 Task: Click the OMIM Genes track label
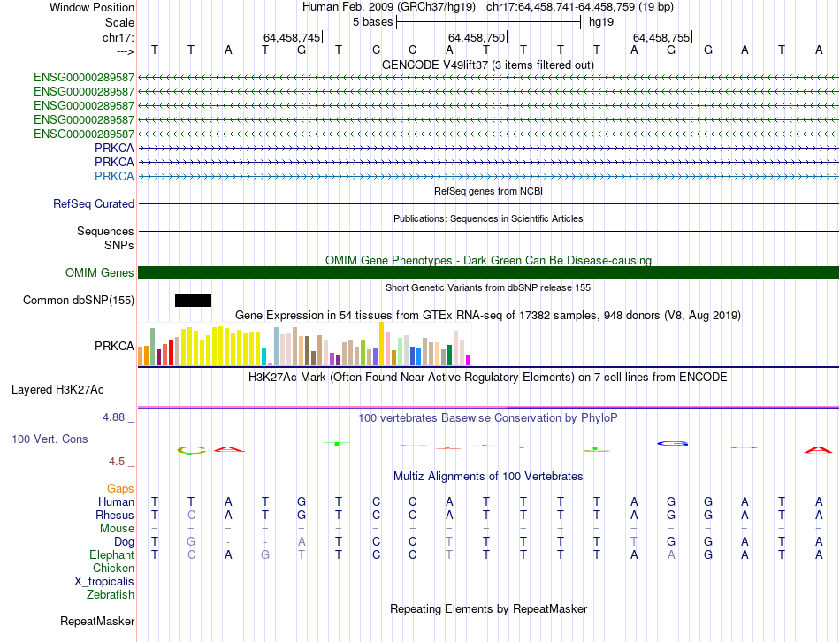[100, 272]
